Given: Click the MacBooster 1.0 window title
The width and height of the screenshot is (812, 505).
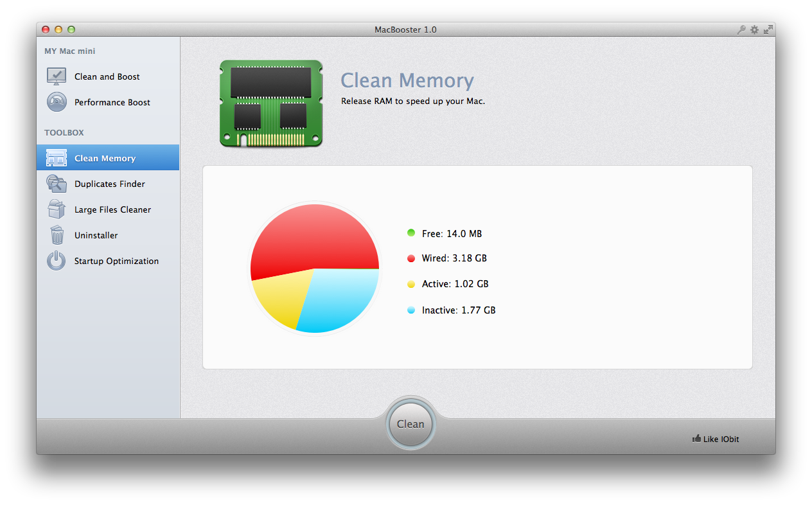Looking at the screenshot, I should point(406,30).
